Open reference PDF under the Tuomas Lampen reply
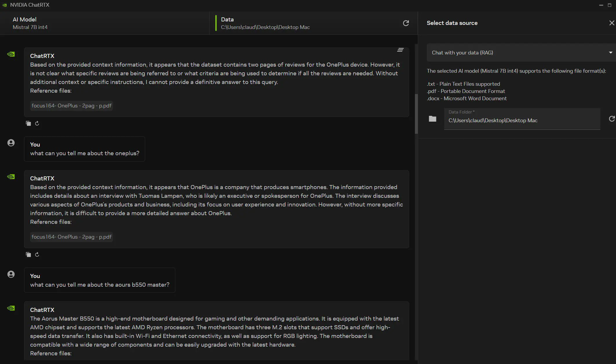Screen dimensions: 616x364 pyautogui.click(x=71, y=237)
